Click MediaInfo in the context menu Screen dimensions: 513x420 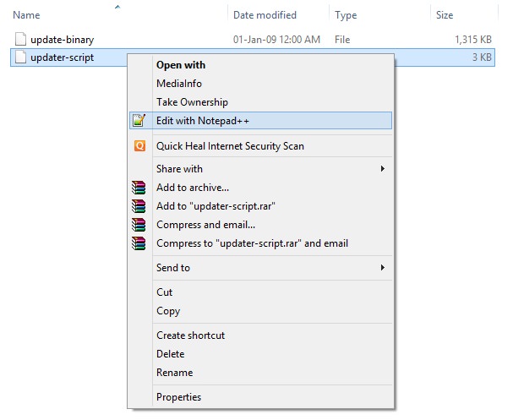coord(179,84)
